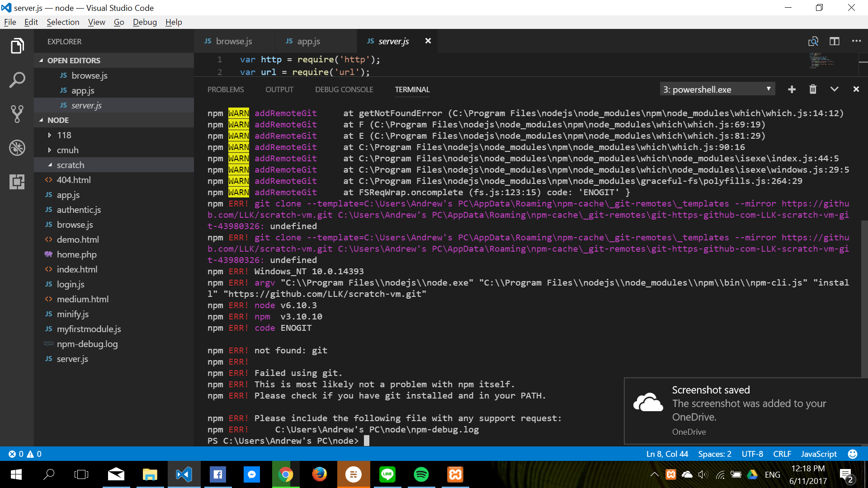Kill the terminal using the trash icon
This screenshot has width=868, height=488.
point(813,89)
